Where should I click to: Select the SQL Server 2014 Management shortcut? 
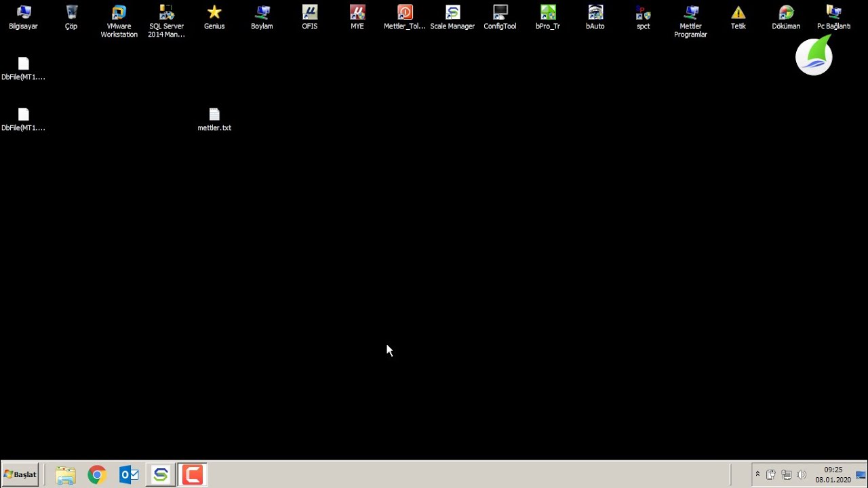[166, 21]
